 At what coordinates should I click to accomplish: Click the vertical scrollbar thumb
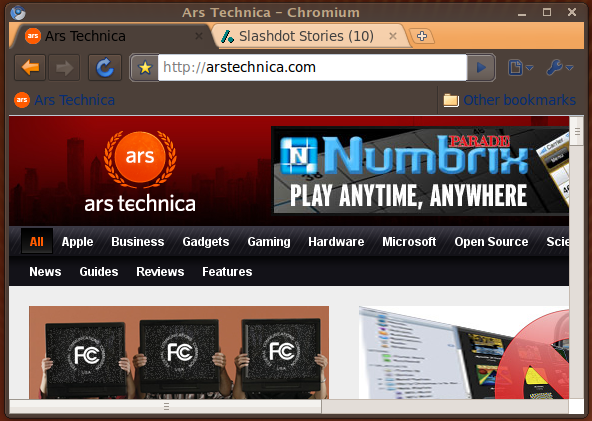click(x=577, y=131)
